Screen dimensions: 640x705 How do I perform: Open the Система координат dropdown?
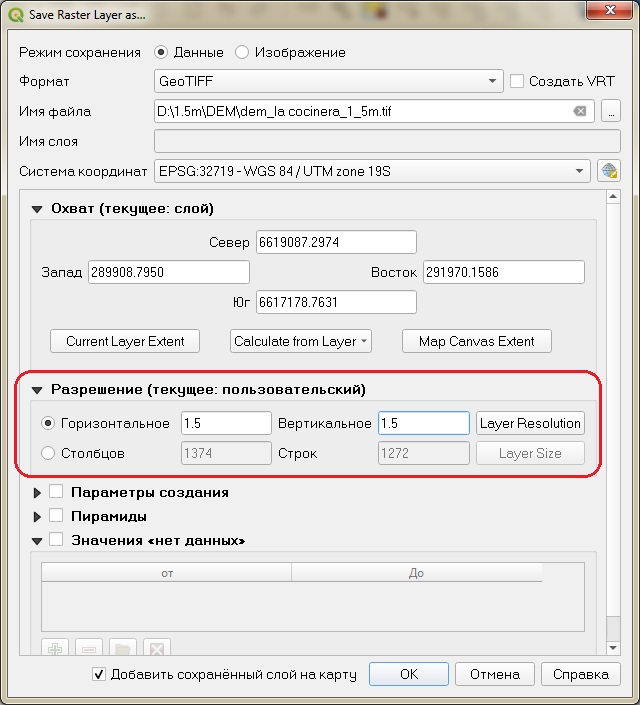[372, 171]
